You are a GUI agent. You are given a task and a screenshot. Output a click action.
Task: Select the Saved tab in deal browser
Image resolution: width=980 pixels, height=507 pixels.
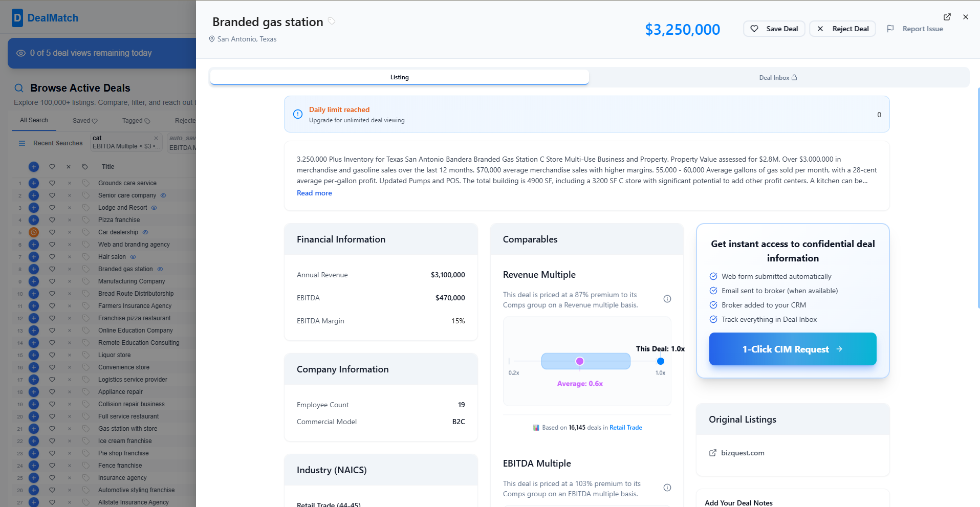[84, 121]
